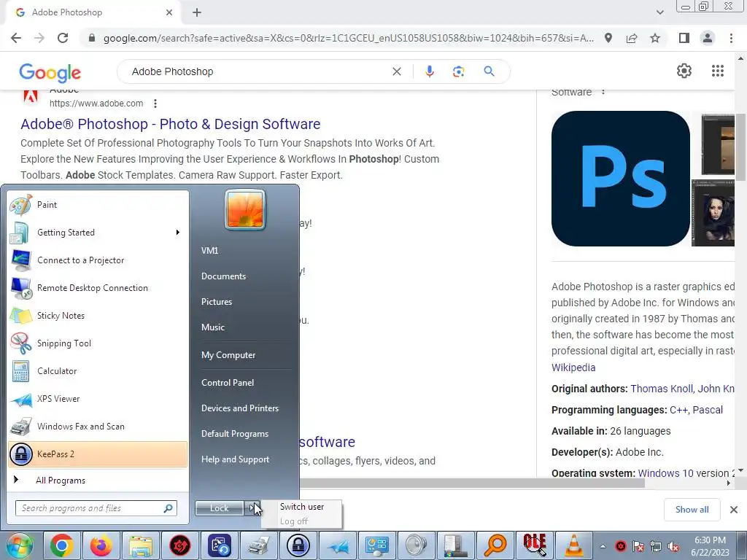
Task: Reload the Google search page
Action: coord(63,38)
